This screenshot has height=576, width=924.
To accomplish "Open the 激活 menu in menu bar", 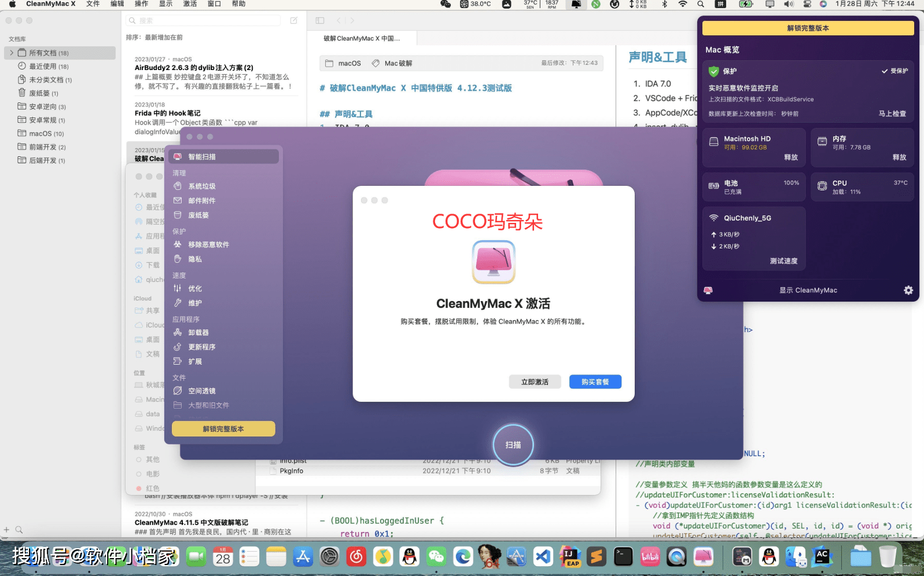I will point(190,4).
